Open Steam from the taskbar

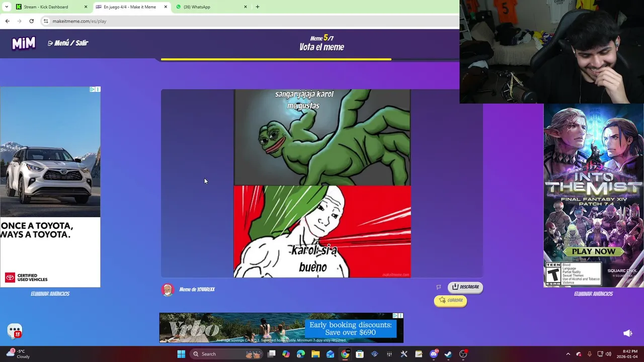pyautogui.click(x=448, y=354)
